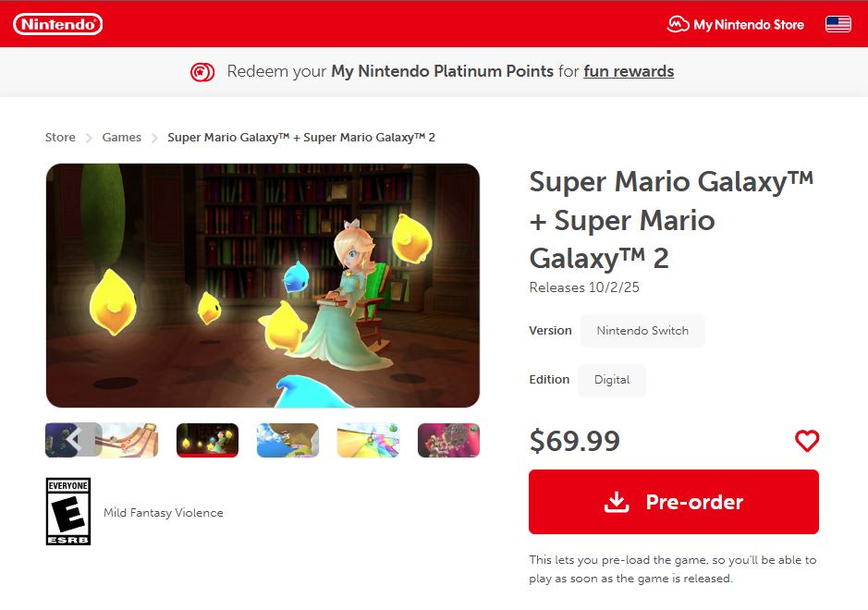
Task: Go to Games breadcrumb
Action: tap(121, 138)
